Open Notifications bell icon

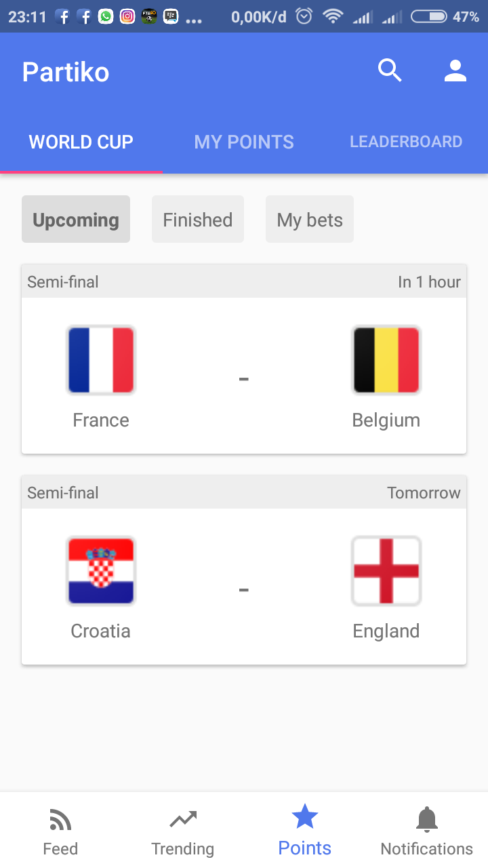427,821
